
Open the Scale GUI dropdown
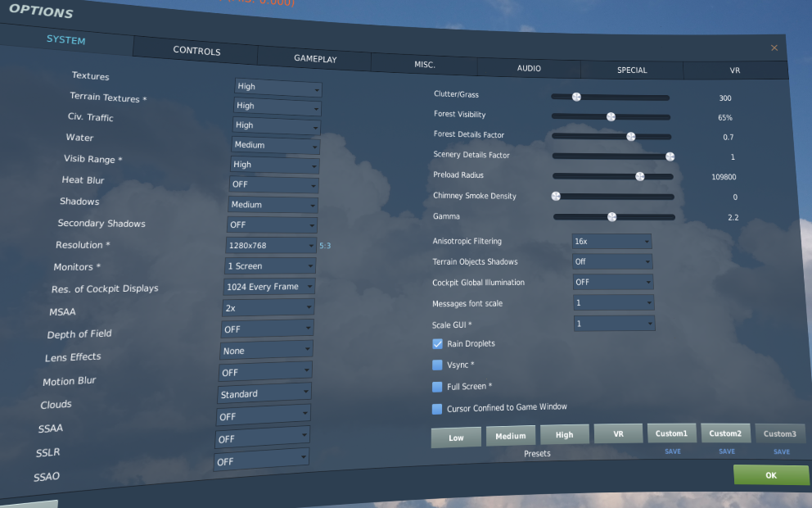coord(614,324)
